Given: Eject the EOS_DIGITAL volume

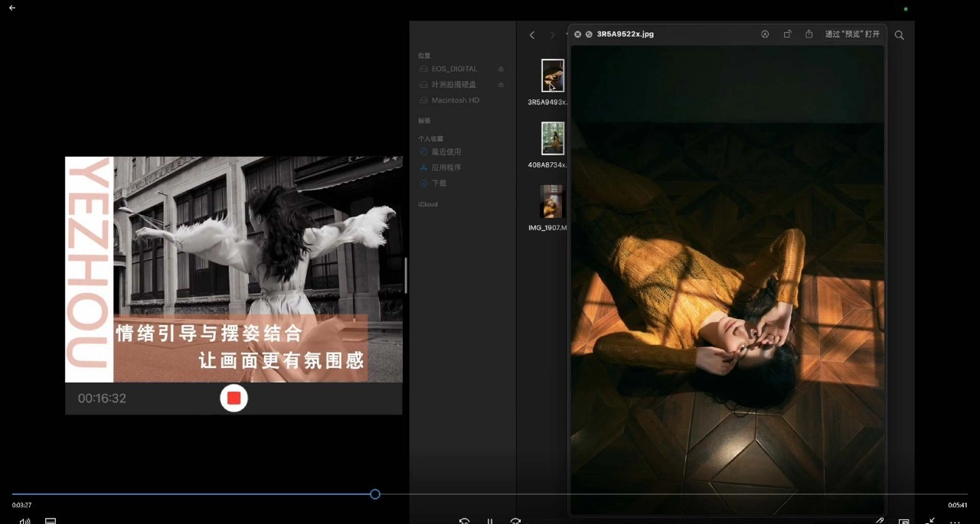Looking at the screenshot, I should click(x=501, y=69).
